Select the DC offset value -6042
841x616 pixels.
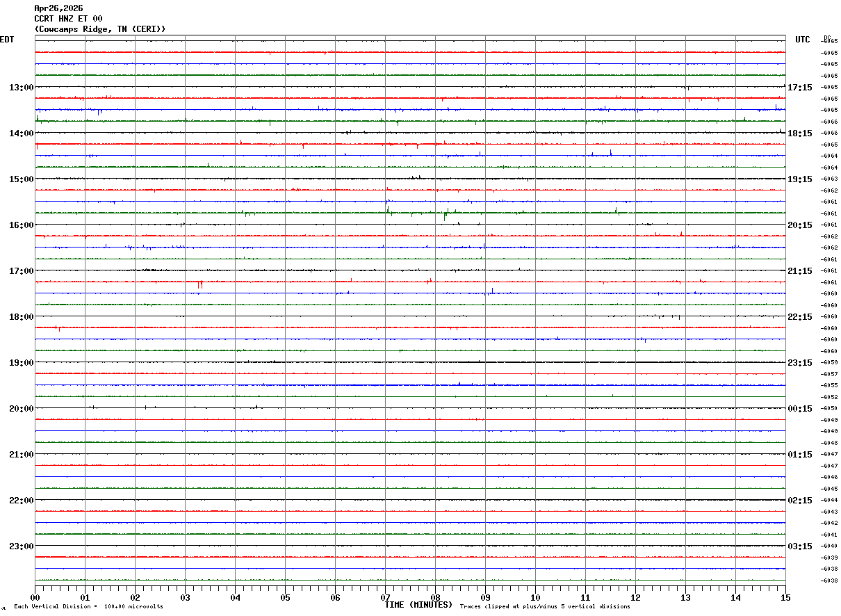[829, 523]
